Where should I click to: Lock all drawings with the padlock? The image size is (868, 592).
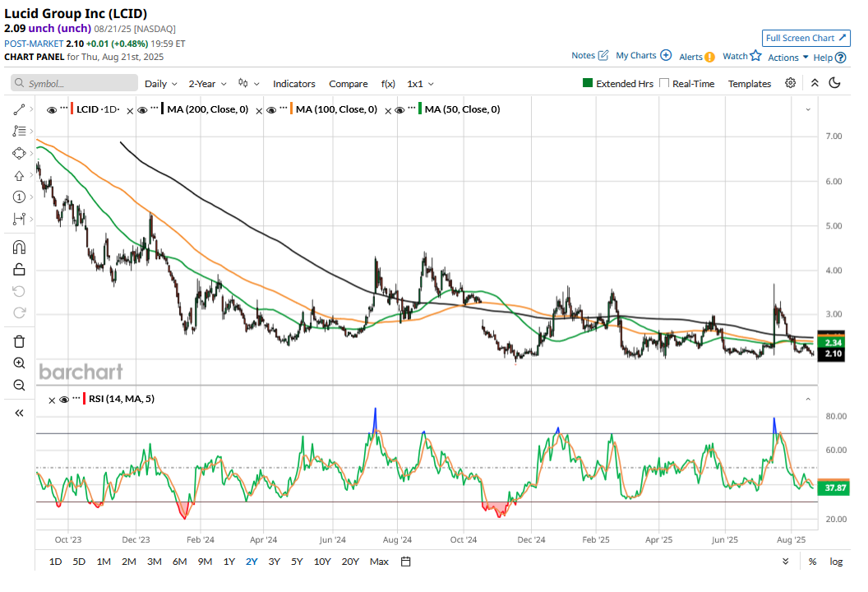tap(19, 270)
